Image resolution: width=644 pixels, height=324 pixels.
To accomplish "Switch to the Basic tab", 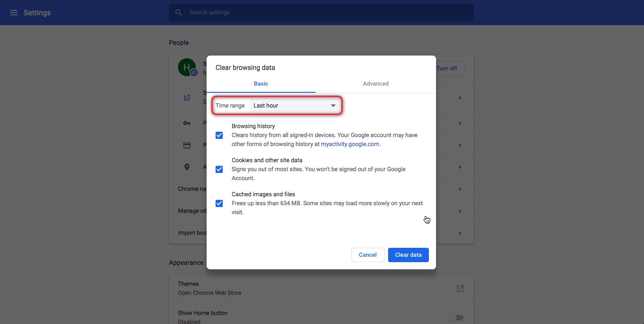I will click(x=261, y=83).
